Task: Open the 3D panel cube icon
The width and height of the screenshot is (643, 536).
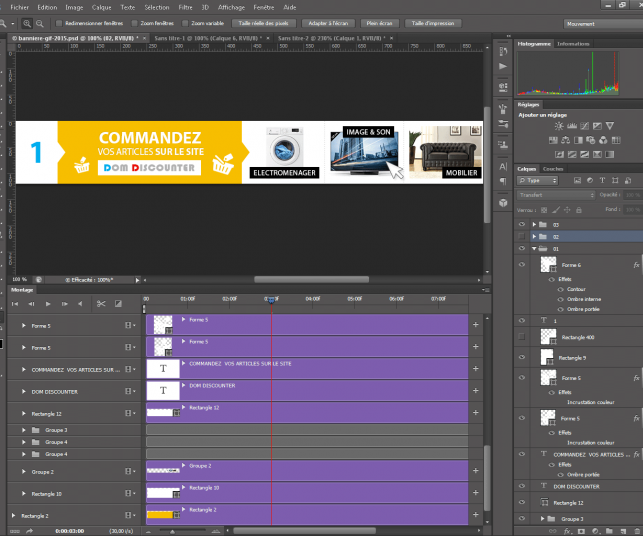Action: click(x=501, y=202)
